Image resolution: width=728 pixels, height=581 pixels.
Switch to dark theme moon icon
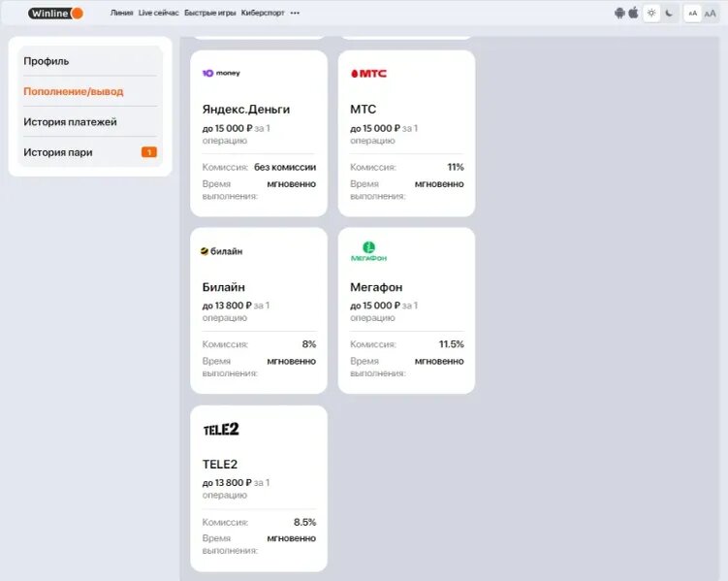tap(669, 13)
